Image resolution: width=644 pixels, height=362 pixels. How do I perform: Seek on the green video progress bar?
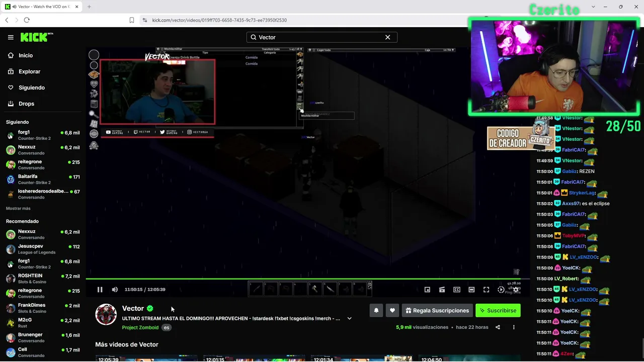point(307,279)
